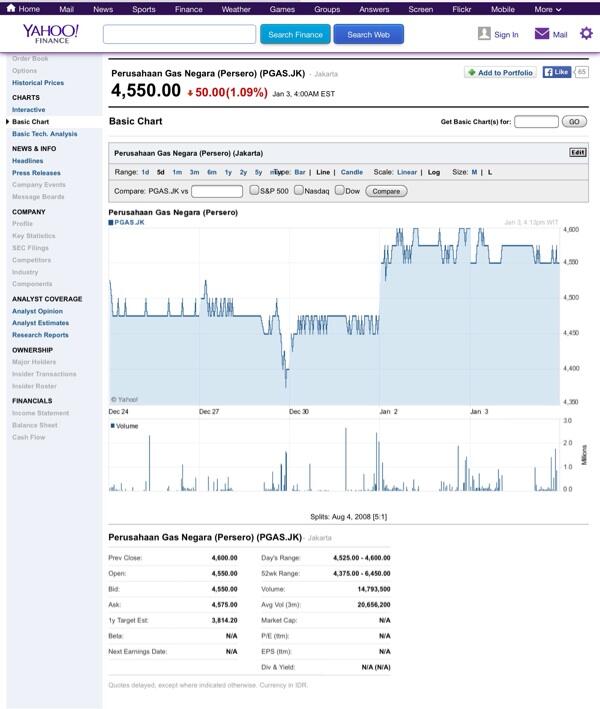Select the 5d chart range
Screen dimensions: 600x709
pos(161,172)
